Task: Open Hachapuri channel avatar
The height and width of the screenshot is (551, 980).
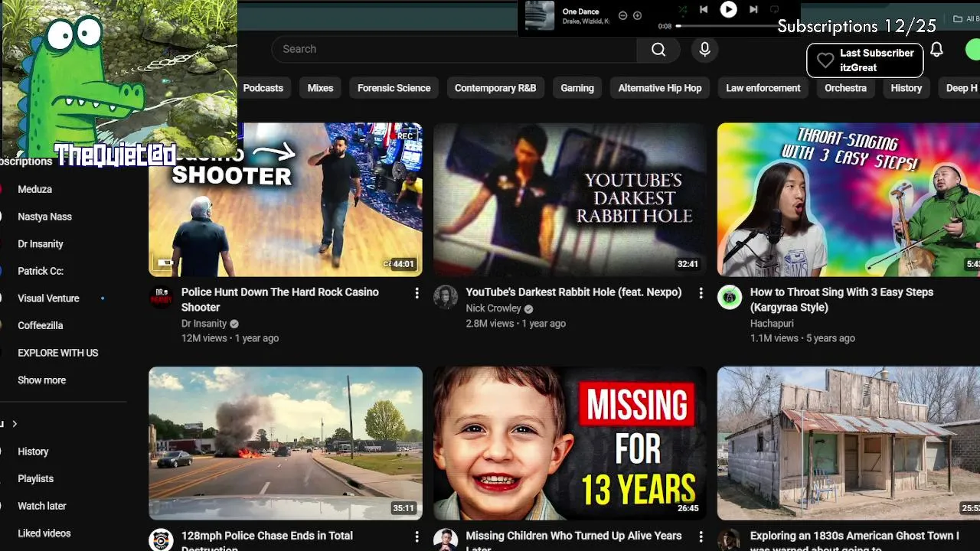Action: 730,298
